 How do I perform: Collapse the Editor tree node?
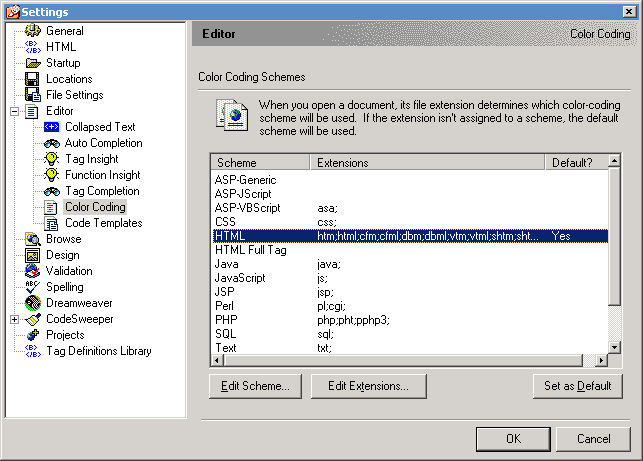point(14,111)
